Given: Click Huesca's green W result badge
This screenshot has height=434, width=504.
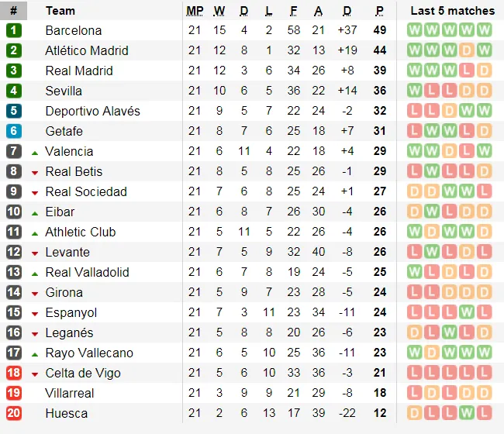Looking at the screenshot, I should tap(467, 413).
